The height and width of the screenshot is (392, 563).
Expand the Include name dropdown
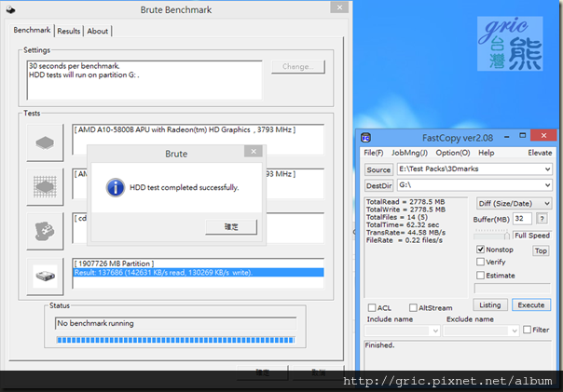[435, 331]
